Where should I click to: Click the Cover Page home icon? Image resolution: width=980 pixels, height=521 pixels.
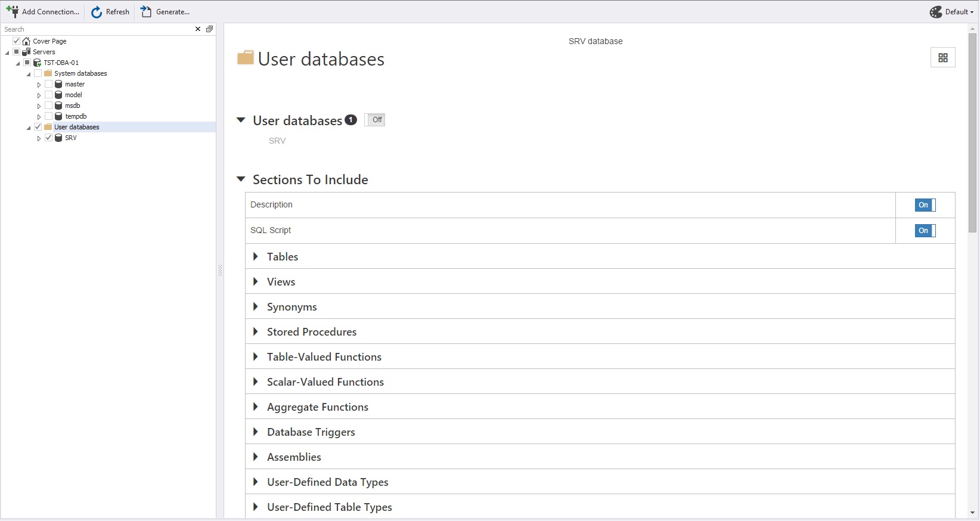coord(26,41)
